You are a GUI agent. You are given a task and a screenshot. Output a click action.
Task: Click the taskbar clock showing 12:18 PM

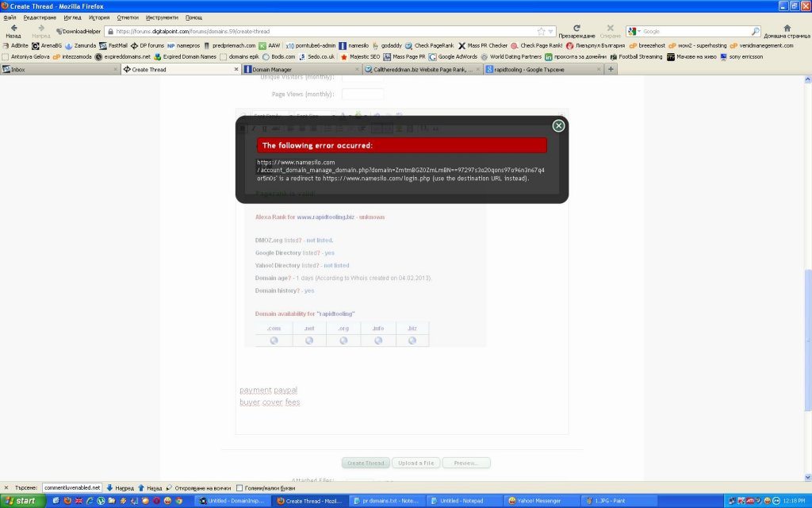coord(795,501)
